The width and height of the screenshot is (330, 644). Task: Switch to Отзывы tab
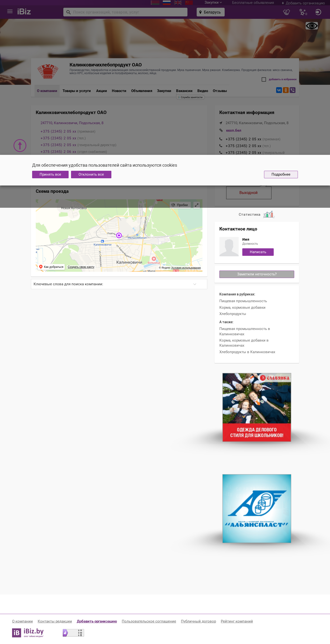(220, 91)
